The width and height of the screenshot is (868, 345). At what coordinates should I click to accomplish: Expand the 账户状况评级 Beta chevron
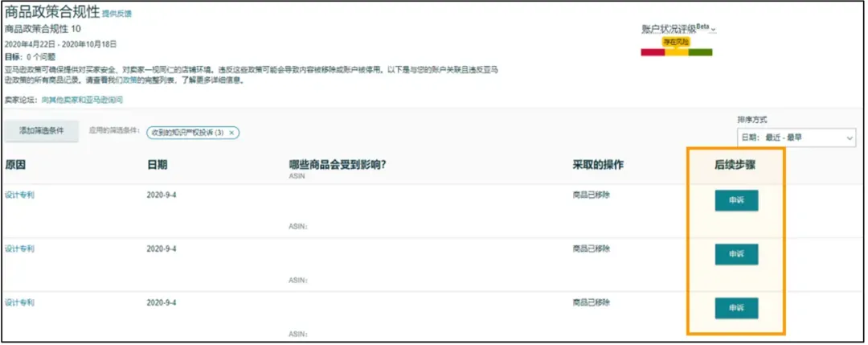click(714, 29)
